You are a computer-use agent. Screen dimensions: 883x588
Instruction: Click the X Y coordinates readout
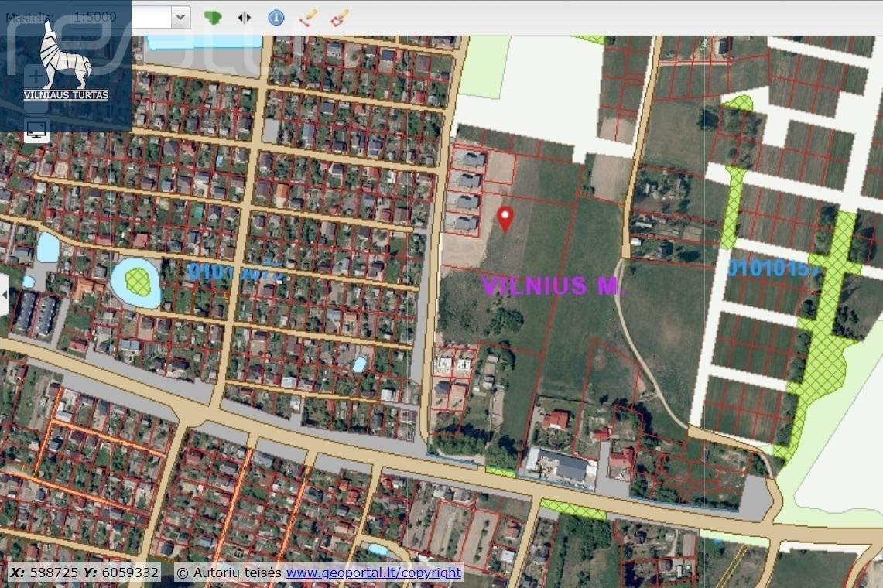click(84, 573)
